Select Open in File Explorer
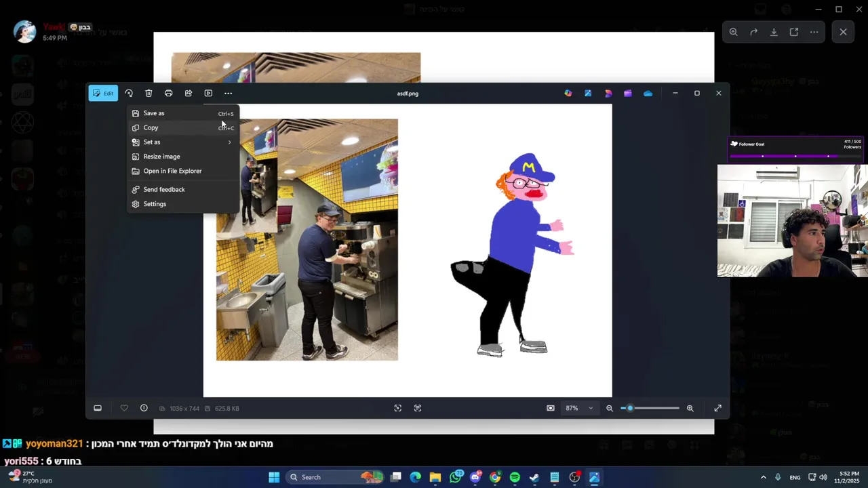 click(x=183, y=171)
